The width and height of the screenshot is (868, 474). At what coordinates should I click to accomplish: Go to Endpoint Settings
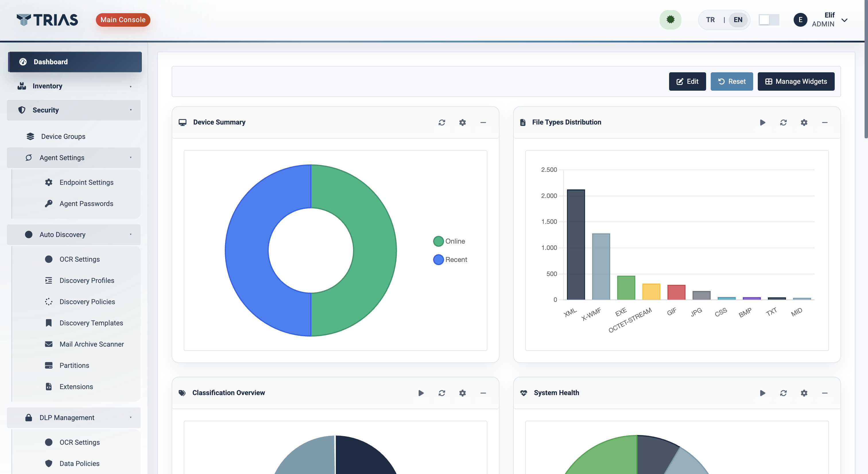click(x=86, y=182)
